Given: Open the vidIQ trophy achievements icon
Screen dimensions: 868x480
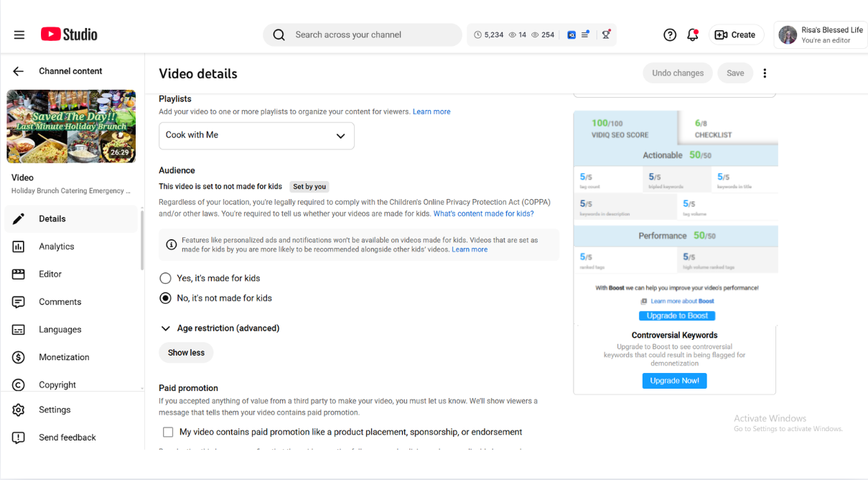Looking at the screenshot, I should pyautogui.click(x=606, y=34).
